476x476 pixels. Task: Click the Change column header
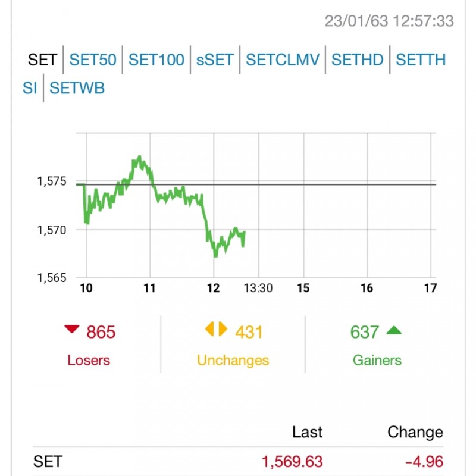pos(415,433)
